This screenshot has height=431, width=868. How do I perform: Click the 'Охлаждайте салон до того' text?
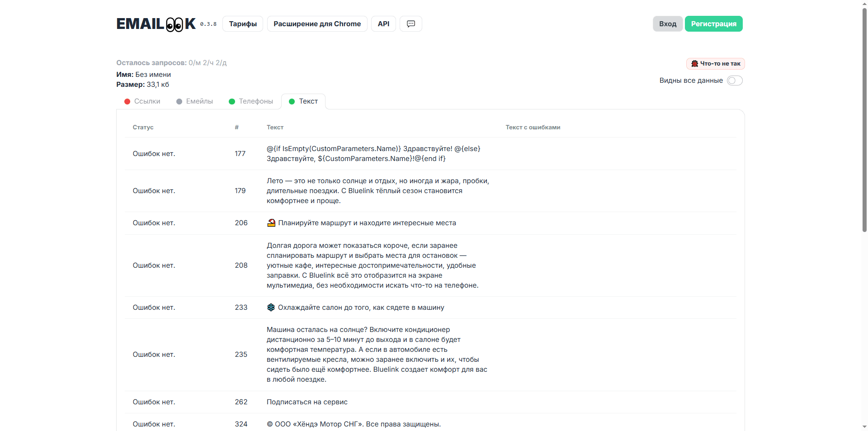click(361, 308)
